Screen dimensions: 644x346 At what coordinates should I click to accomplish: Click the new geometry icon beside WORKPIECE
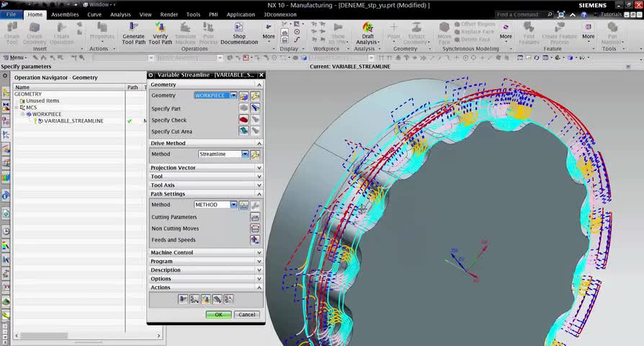244,96
